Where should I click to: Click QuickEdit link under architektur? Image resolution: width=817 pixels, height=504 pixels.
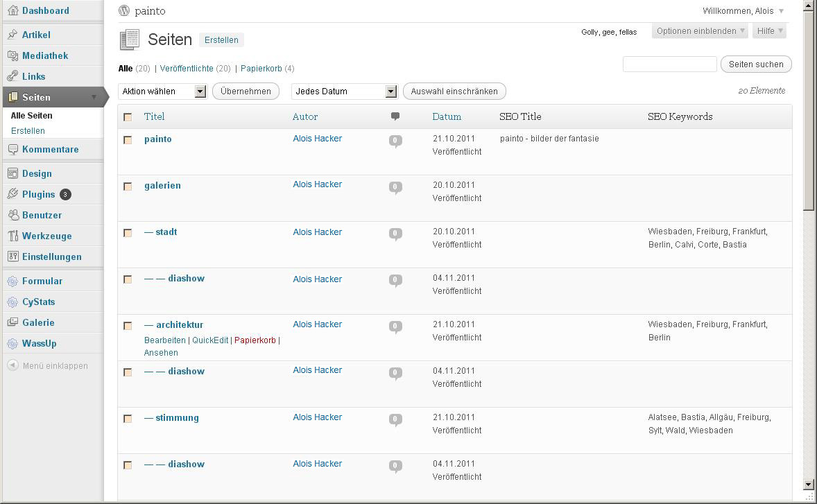click(x=210, y=340)
